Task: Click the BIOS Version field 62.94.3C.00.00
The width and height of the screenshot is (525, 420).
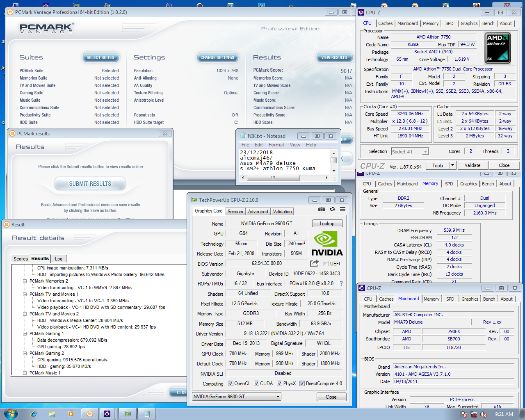Action: pos(267,263)
